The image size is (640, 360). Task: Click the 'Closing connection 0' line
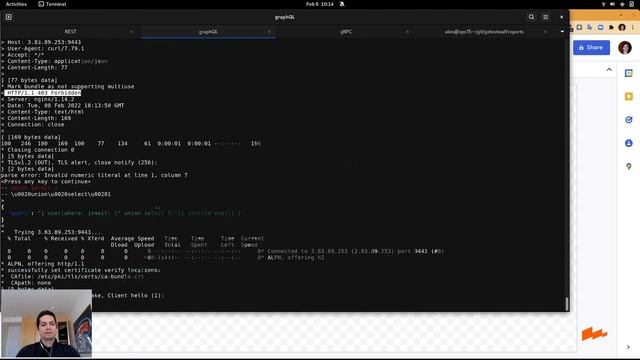coord(38,150)
